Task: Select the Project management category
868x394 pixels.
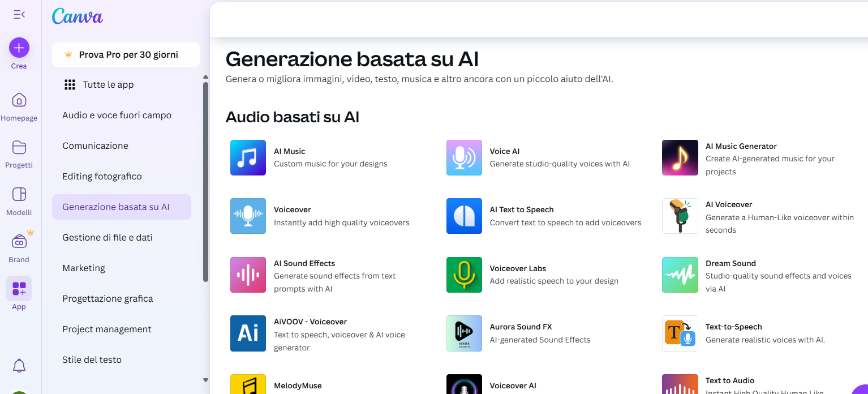Action: point(122,329)
